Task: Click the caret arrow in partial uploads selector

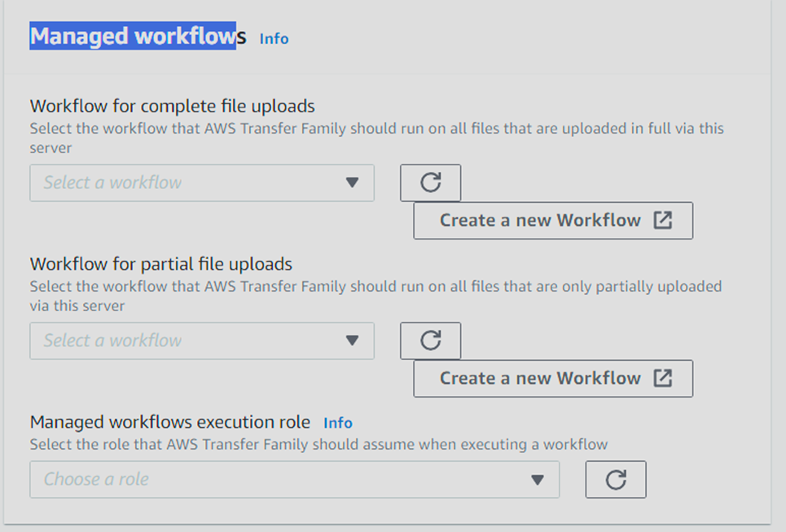Action: (353, 341)
